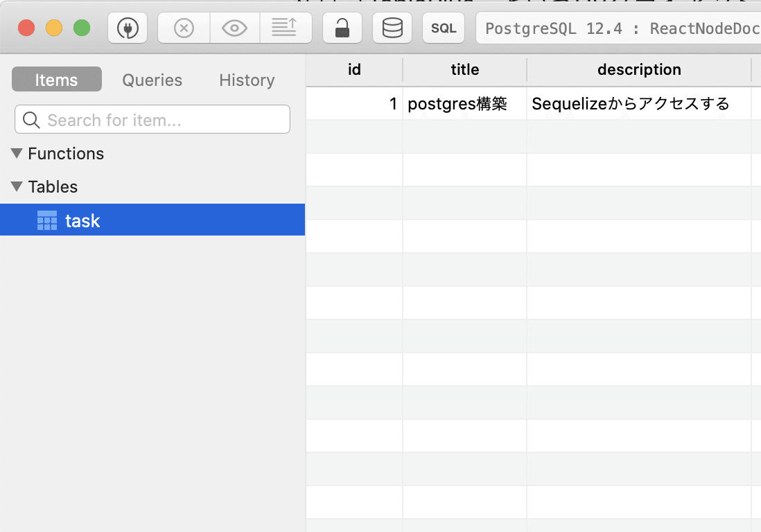Switch to the Queries tab
This screenshot has width=761, height=532.
152,80
